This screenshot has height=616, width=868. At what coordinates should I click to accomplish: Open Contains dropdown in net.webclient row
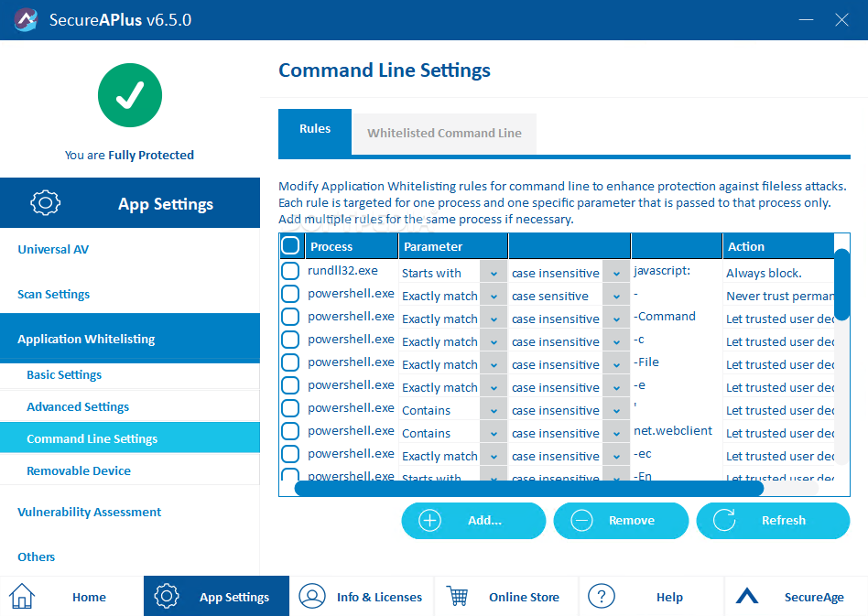[494, 433]
